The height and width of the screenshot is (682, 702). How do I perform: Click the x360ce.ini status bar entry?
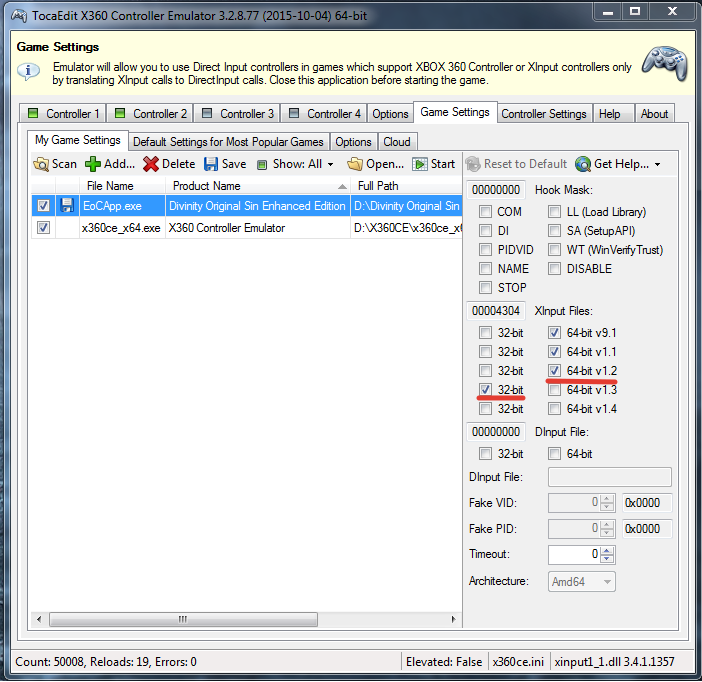(x=518, y=662)
